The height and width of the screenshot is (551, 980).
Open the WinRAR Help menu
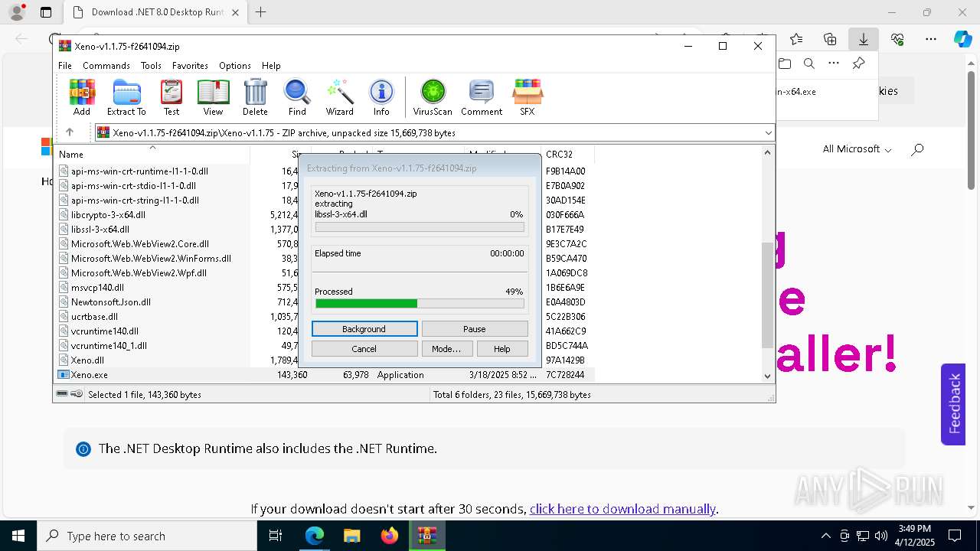[271, 66]
